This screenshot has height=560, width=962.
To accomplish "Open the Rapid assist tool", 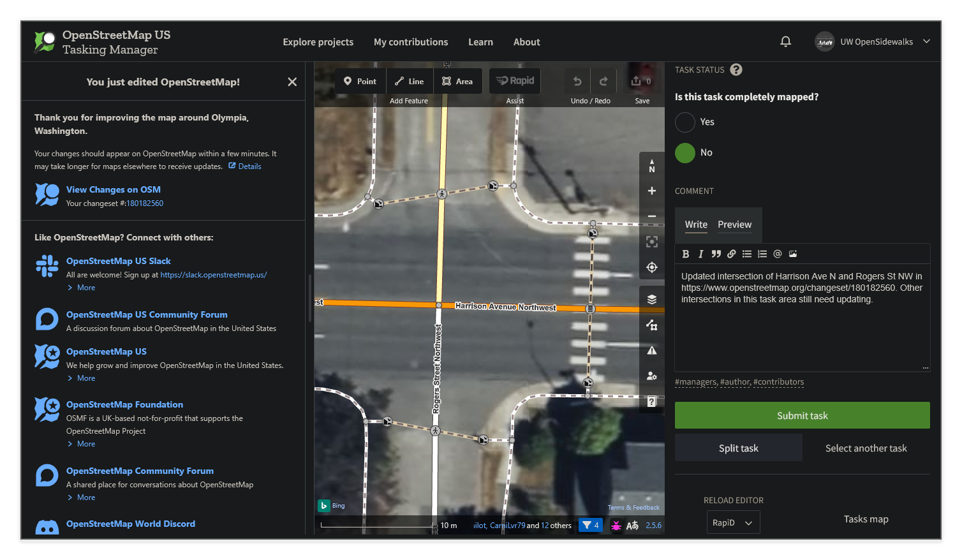I will (514, 81).
